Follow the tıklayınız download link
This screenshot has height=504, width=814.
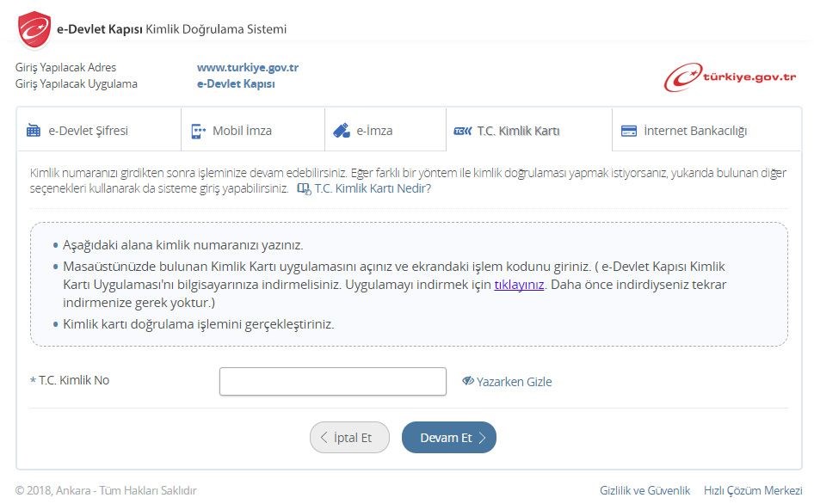[519, 284]
